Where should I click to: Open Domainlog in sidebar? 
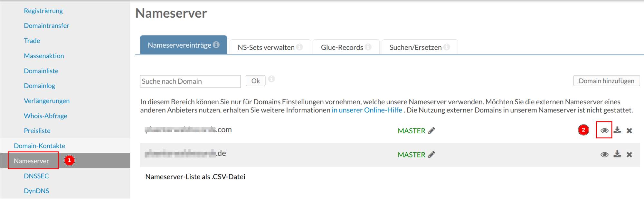click(39, 86)
